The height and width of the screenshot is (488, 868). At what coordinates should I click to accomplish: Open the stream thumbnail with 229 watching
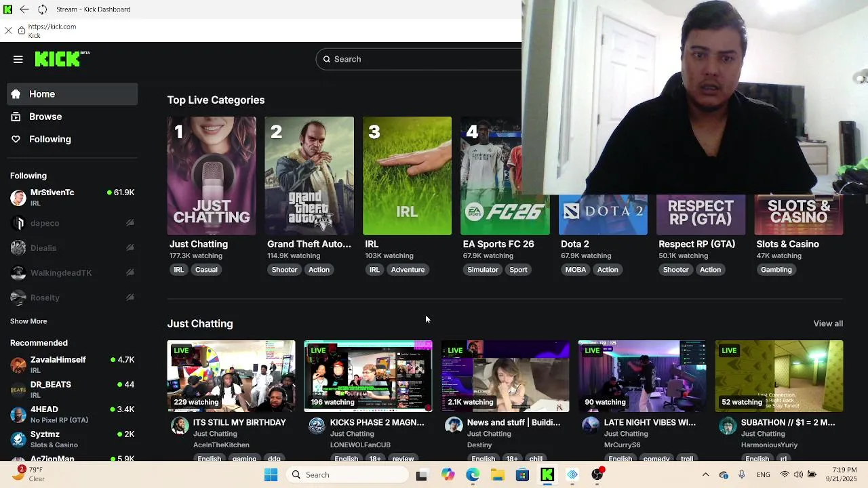tap(231, 376)
